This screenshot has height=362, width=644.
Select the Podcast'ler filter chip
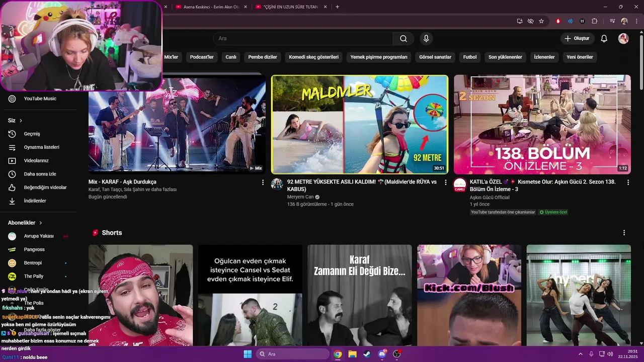(x=202, y=57)
